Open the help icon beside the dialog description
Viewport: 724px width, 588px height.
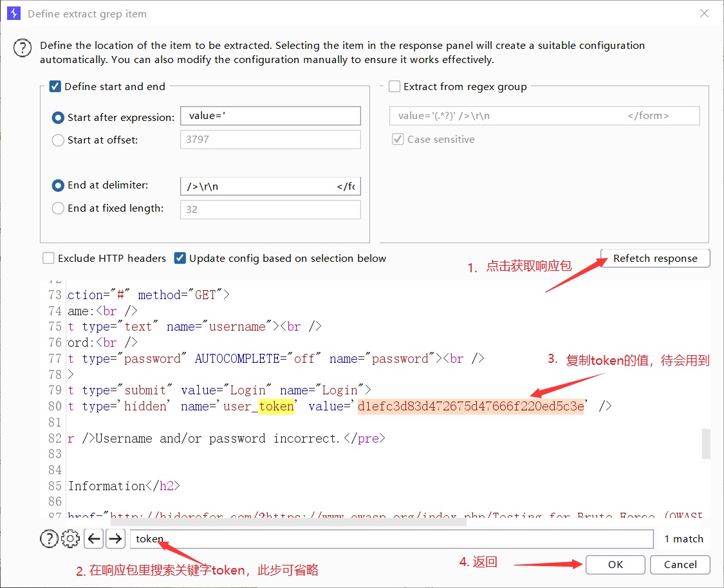coord(22,48)
